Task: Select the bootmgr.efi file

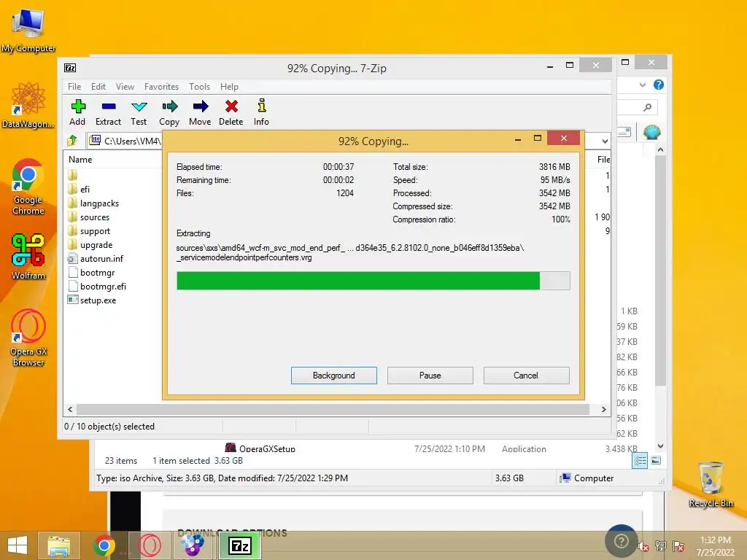Action: pos(97,286)
